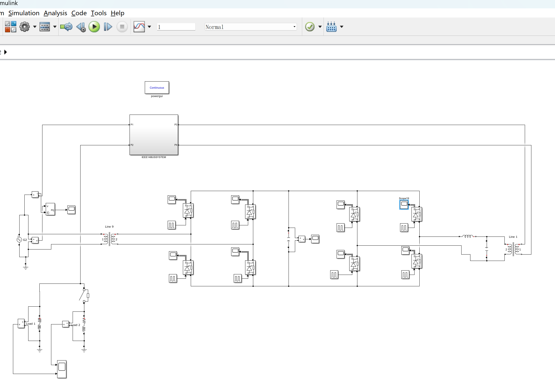Select the powergui Continuous block

157,88
